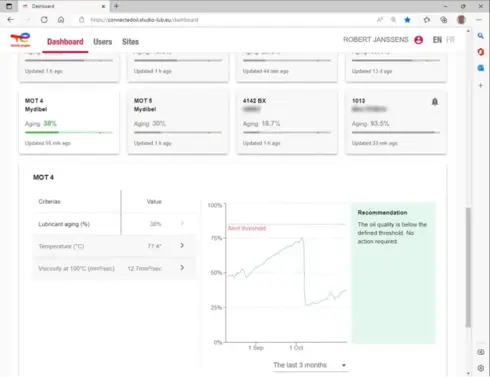Click the alert bell on card 1013
This screenshot has height=377, width=490.
(435, 102)
